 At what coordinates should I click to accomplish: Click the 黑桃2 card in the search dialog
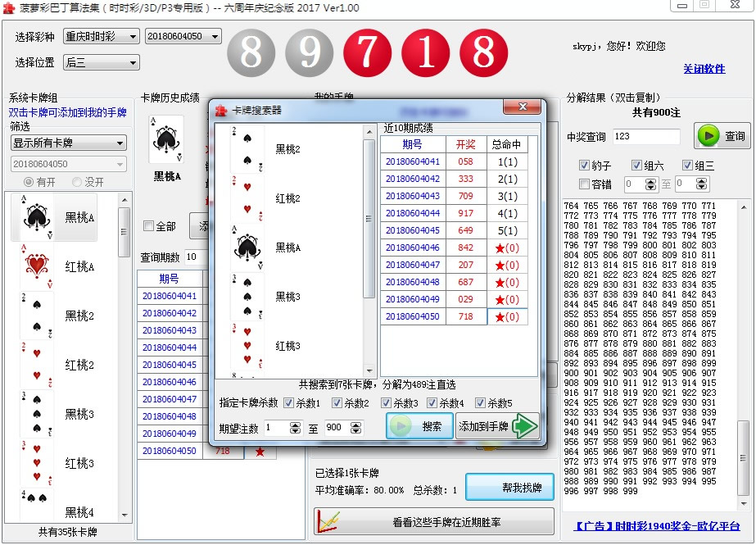pyautogui.click(x=247, y=150)
